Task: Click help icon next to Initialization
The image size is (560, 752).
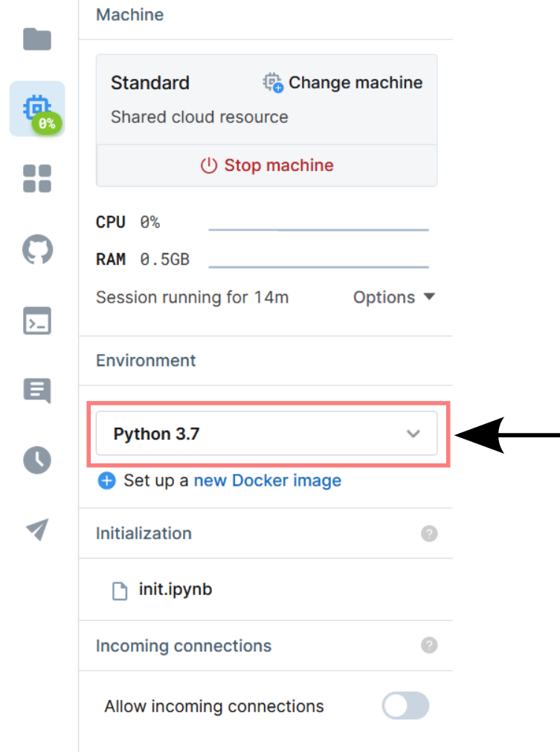Action: 429,533
